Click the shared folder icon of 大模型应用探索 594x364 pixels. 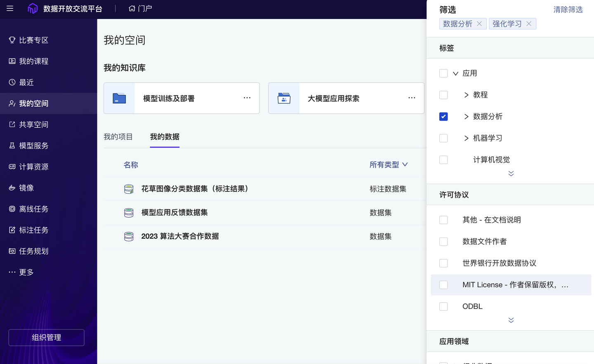(x=284, y=98)
